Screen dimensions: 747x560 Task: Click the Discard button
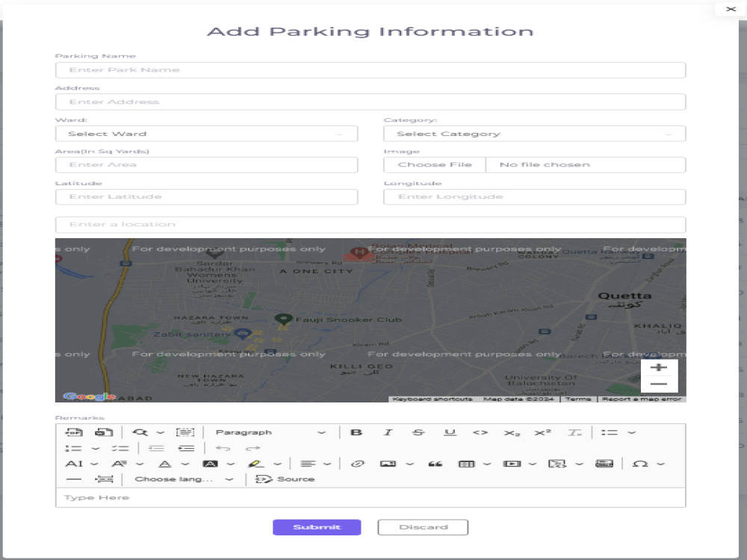[423, 527]
